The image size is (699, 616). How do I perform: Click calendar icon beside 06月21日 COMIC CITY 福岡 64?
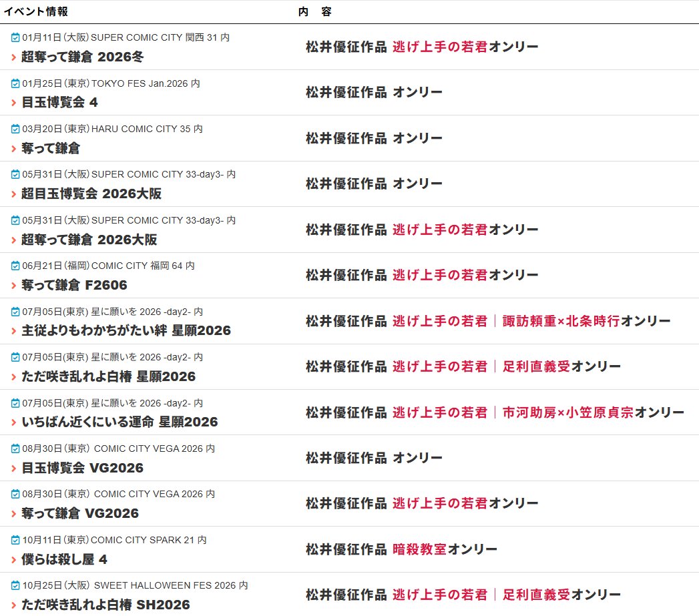(15, 266)
